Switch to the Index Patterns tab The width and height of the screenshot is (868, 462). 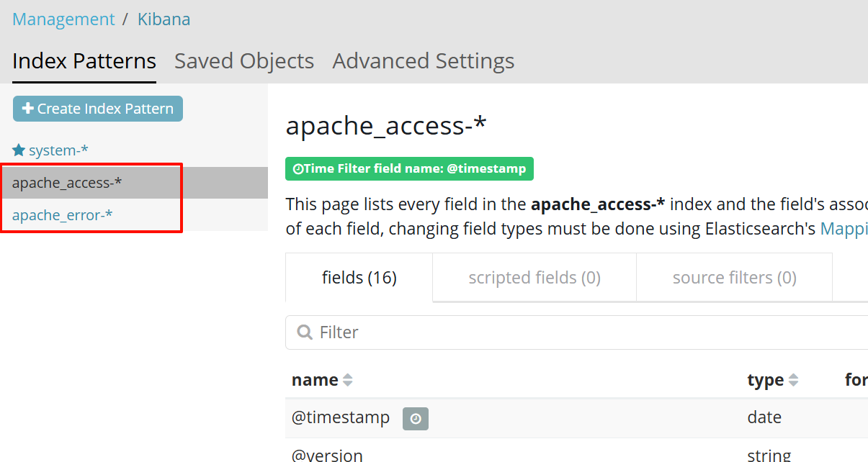coord(84,61)
